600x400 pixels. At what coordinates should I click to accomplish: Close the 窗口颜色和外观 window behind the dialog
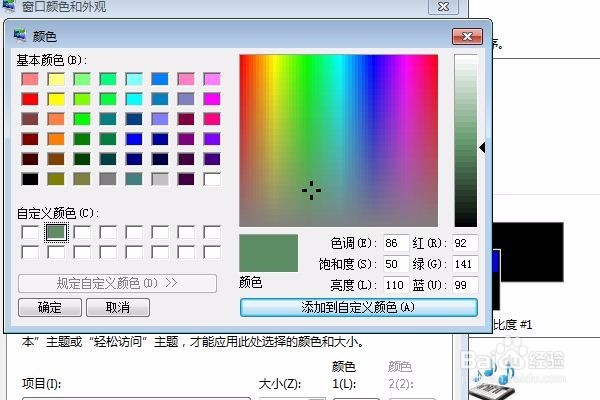[443, 6]
